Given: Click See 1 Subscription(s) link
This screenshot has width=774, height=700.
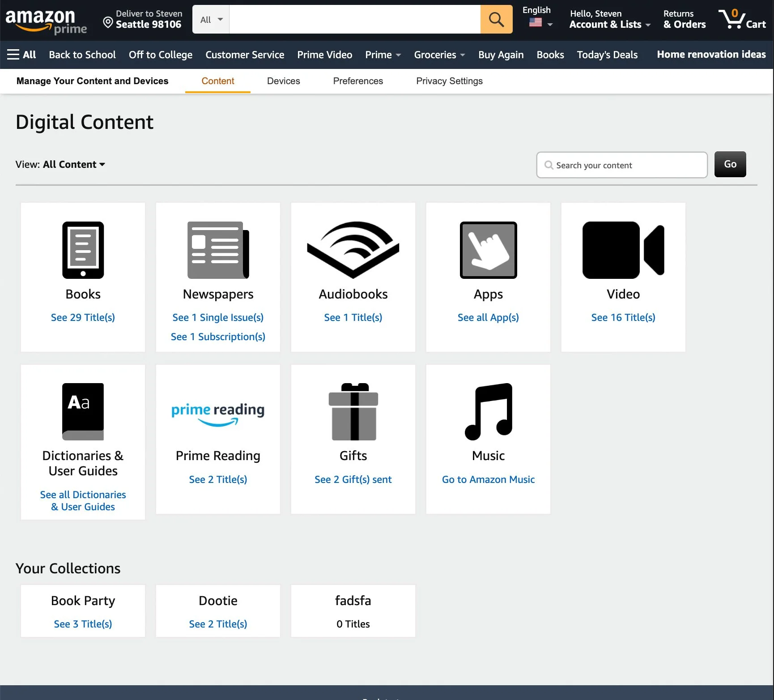Looking at the screenshot, I should [x=218, y=337].
